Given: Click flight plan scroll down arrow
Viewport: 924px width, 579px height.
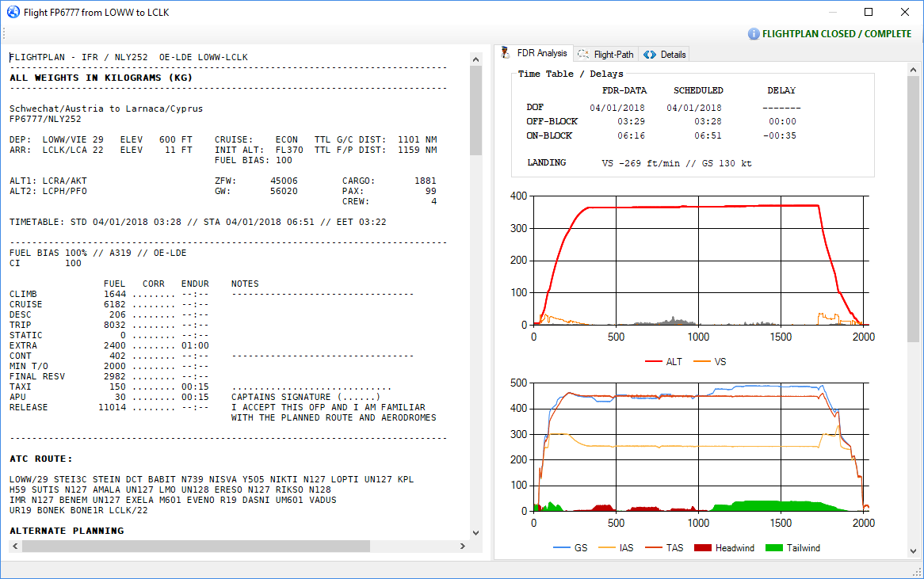Looking at the screenshot, I should (476, 533).
